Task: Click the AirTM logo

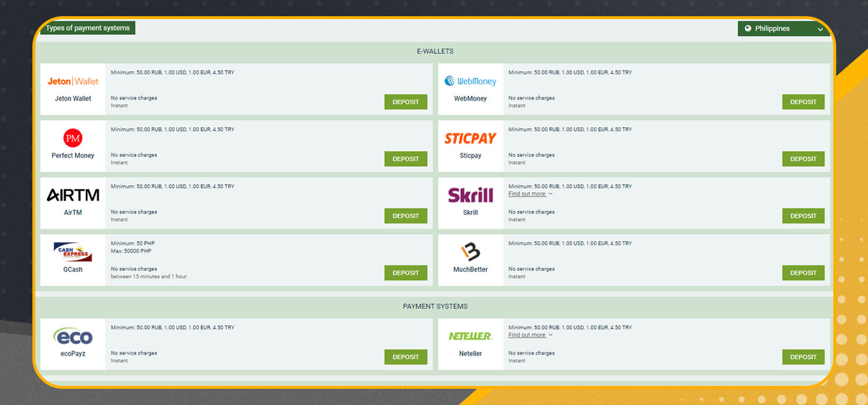Action: coord(73,195)
